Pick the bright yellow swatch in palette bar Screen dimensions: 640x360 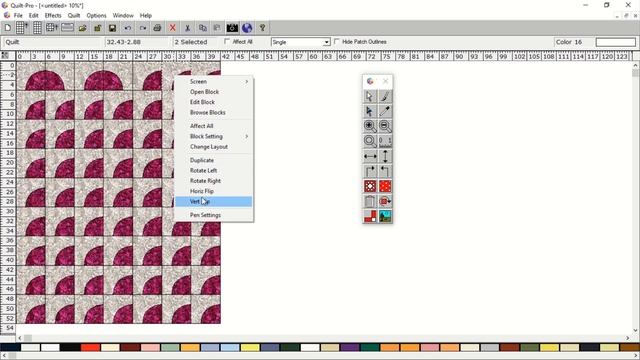(x=250, y=347)
